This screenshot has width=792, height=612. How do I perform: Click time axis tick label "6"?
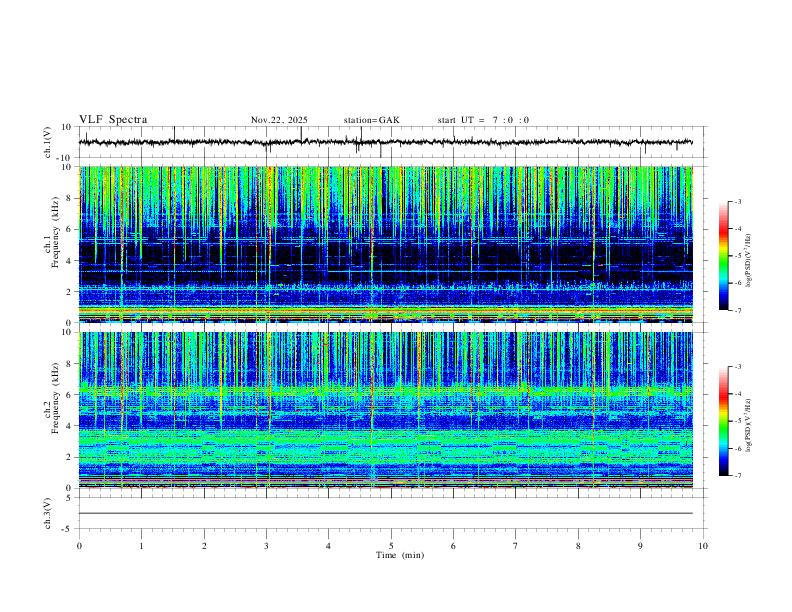click(x=453, y=546)
